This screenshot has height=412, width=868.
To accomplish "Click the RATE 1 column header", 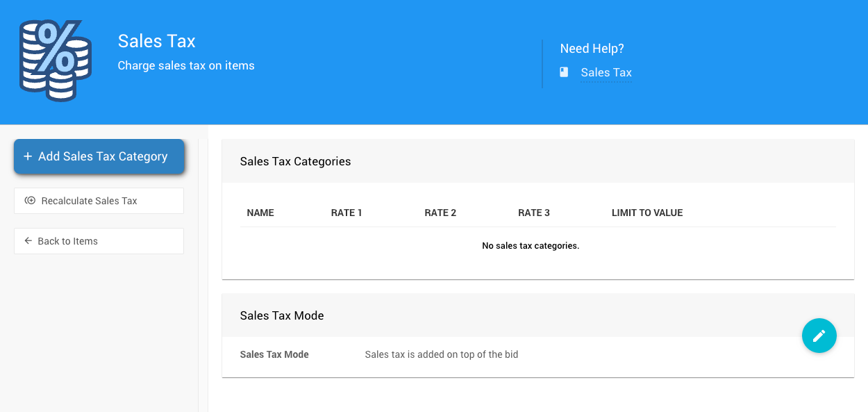I will point(347,213).
